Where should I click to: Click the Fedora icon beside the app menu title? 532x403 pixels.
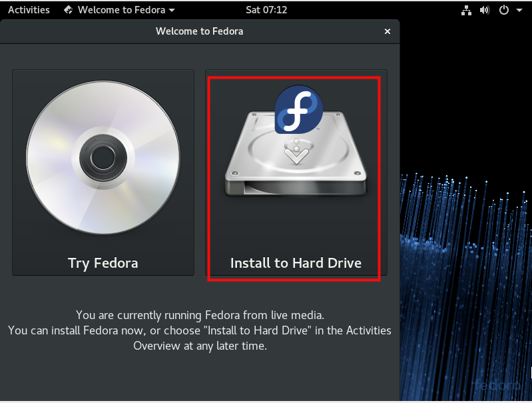tap(68, 10)
